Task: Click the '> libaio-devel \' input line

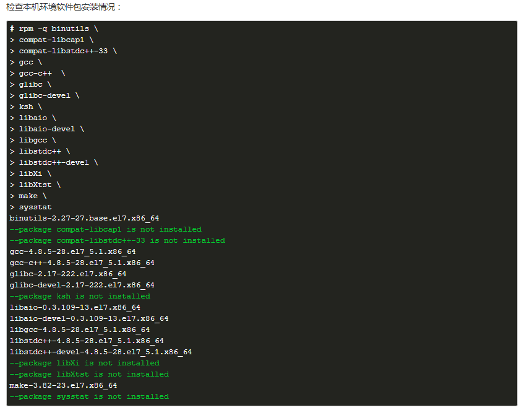Action: click(47, 129)
